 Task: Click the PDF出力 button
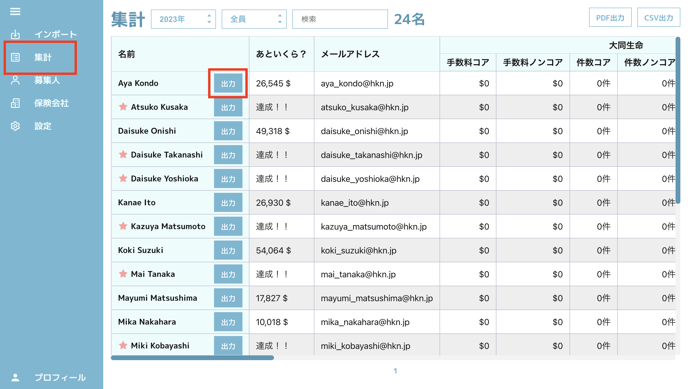[610, 18]
